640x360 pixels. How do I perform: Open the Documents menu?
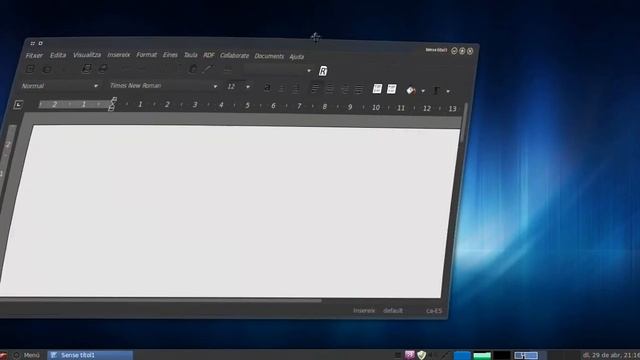tap(269, 56)
